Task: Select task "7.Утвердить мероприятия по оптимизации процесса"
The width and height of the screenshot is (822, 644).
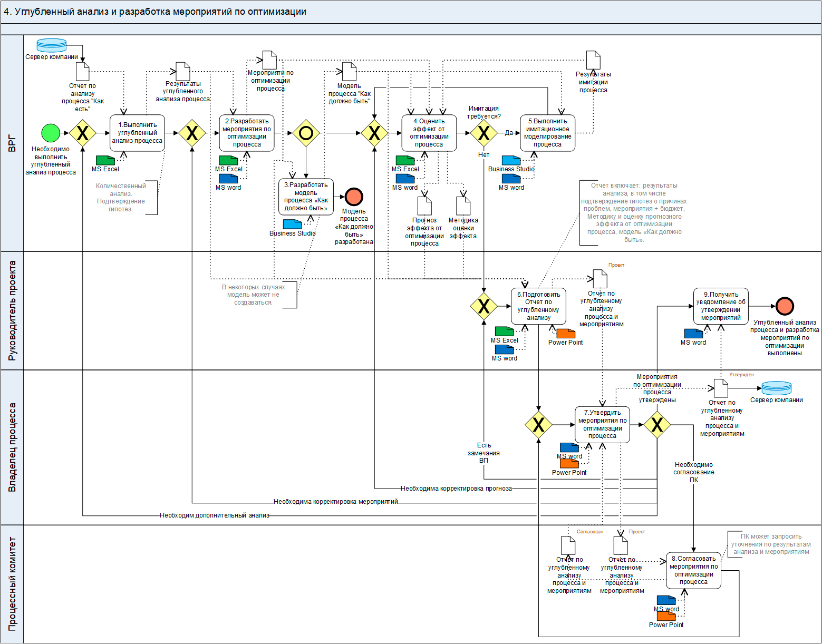Action: pyautogui.click(x=602, y=424)
